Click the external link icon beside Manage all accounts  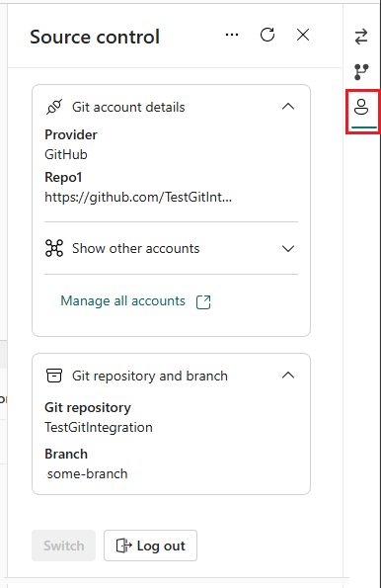coord(203,301)
